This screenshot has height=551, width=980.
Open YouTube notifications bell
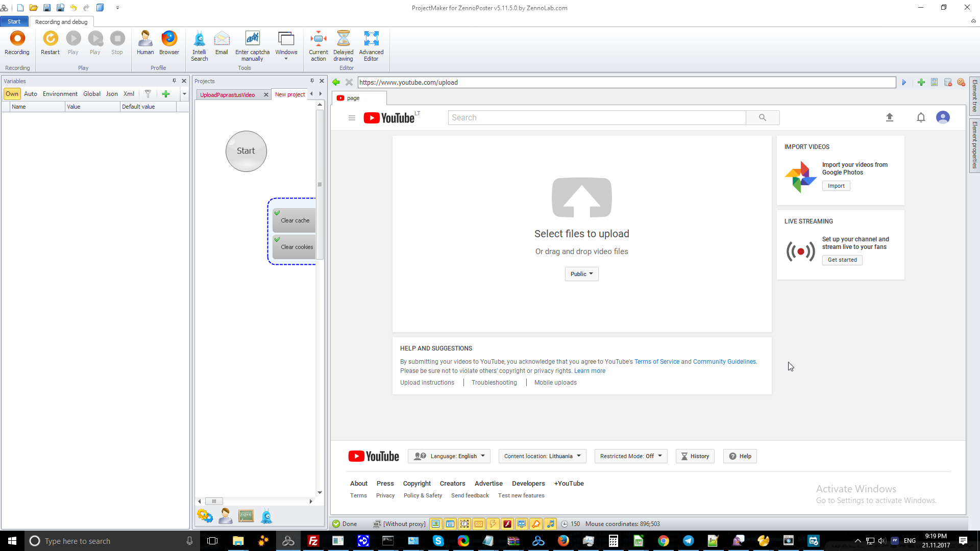921,117
